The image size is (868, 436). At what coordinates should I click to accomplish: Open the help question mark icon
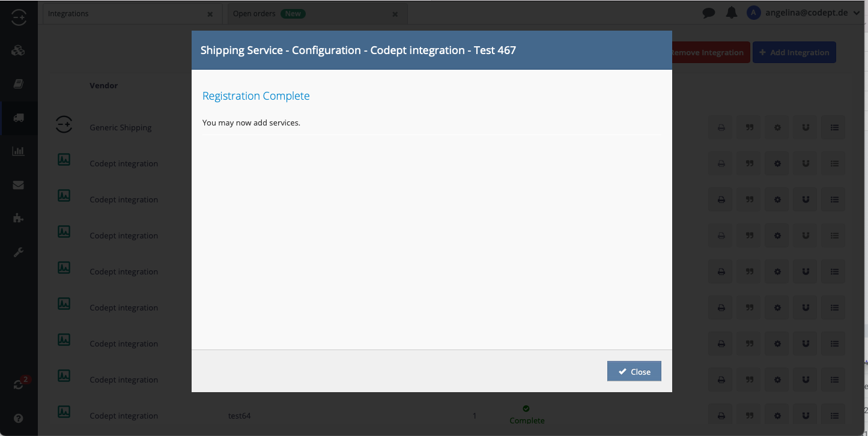point(19,418)
